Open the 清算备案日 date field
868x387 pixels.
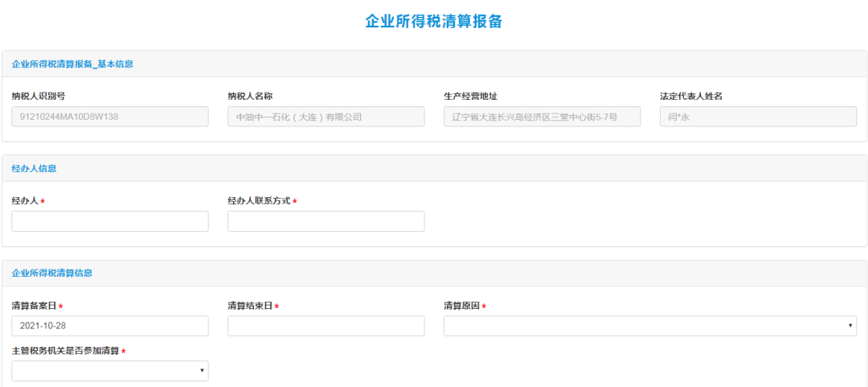110,326
